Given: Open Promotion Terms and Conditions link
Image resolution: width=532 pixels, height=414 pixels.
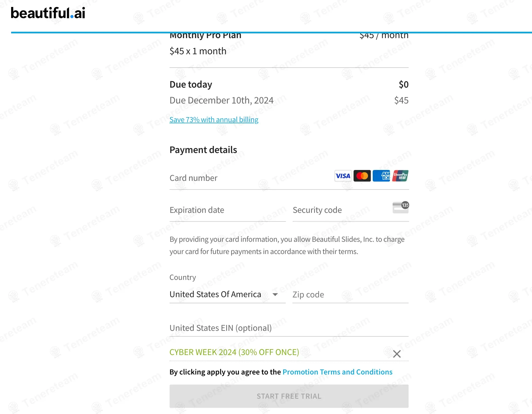Looking at the screenshot, I should pyautogui.click(x=337, y=372).
